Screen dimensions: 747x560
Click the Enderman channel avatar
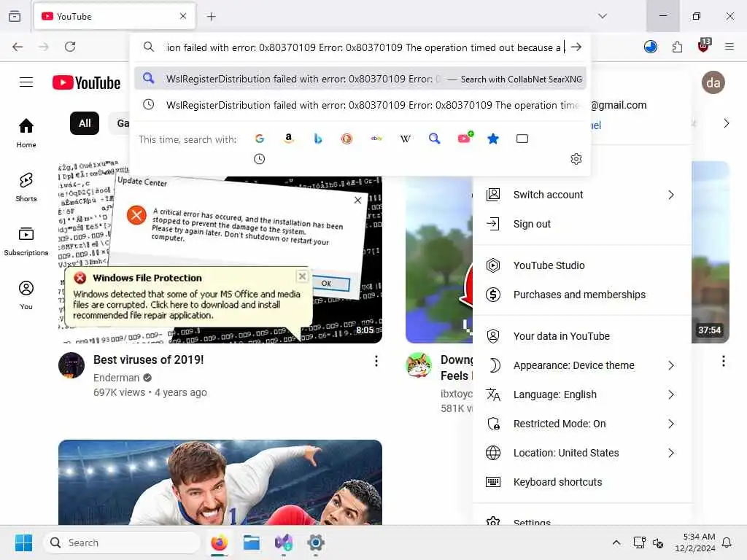pyautogui.click(x=71, y=365)
